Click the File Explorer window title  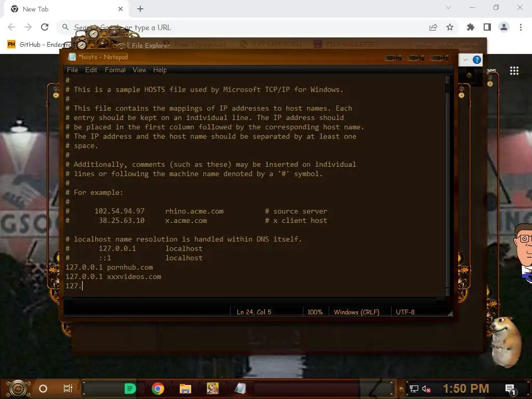click(151, 45)
